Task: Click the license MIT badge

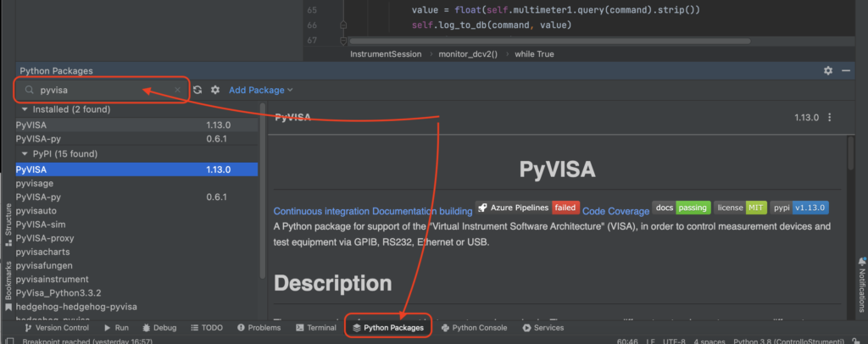Action: pos(740,208)
